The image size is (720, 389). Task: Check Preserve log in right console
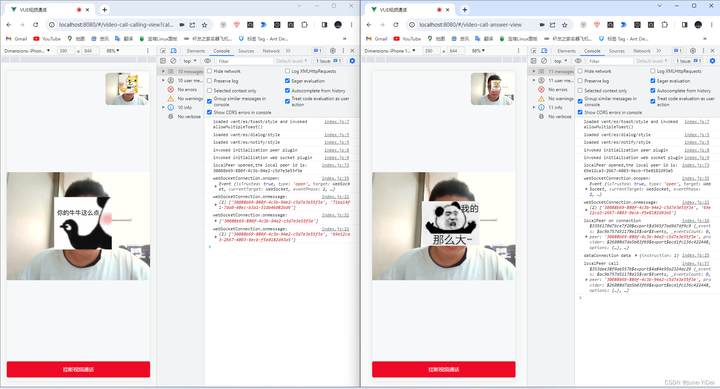(x=580, y=81)
